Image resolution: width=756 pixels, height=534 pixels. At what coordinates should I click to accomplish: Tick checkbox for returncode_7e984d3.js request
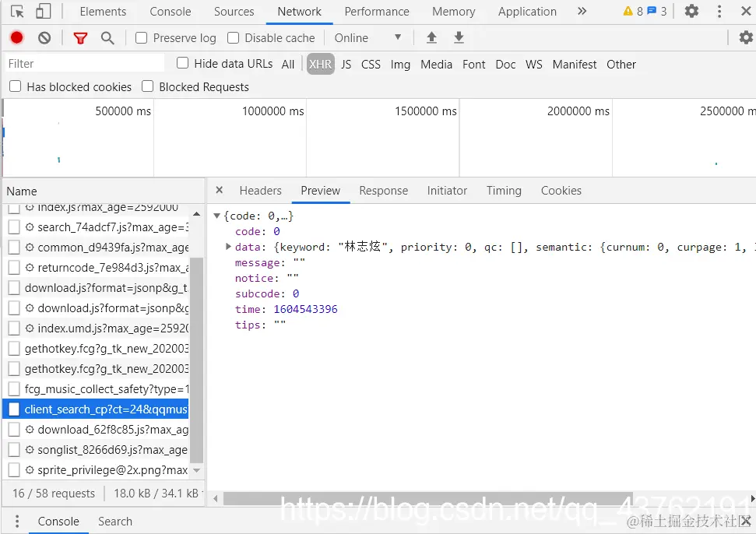[x=14, y=268]
